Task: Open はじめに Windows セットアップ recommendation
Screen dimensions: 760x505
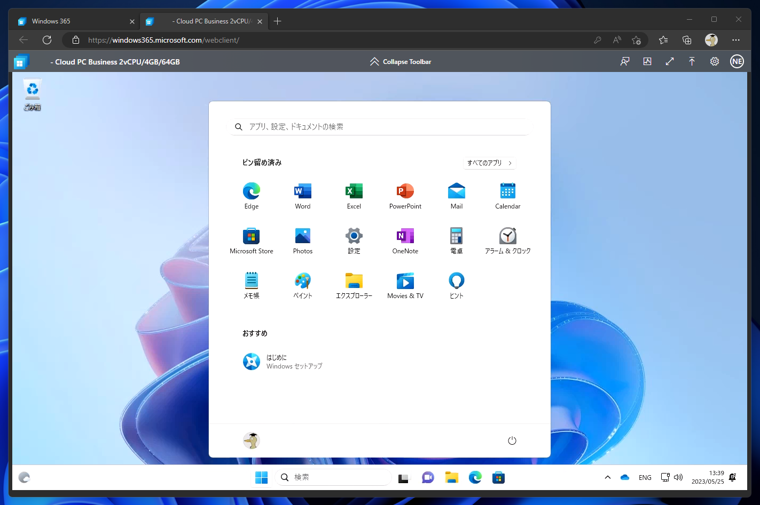Action: [283, 362]
